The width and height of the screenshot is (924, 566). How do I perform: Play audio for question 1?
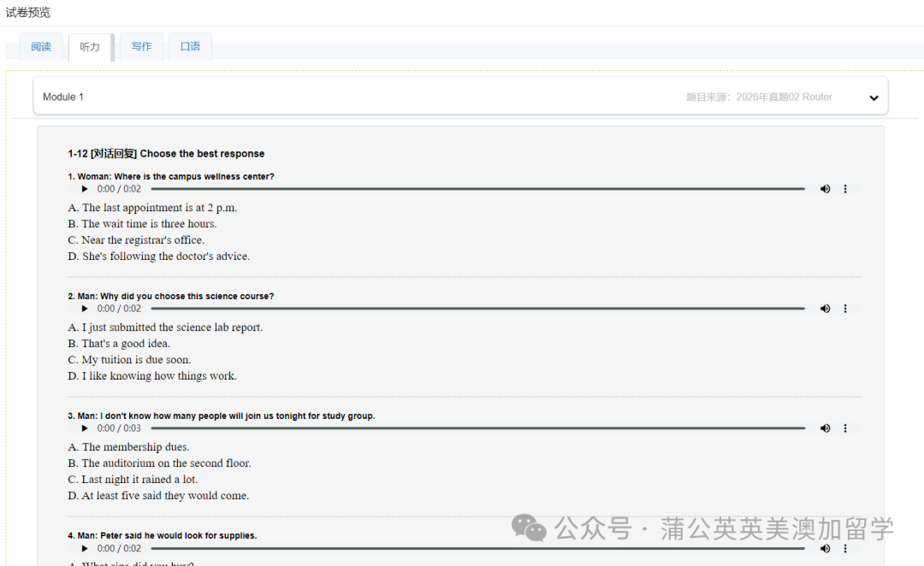click(x=85, y=189)
